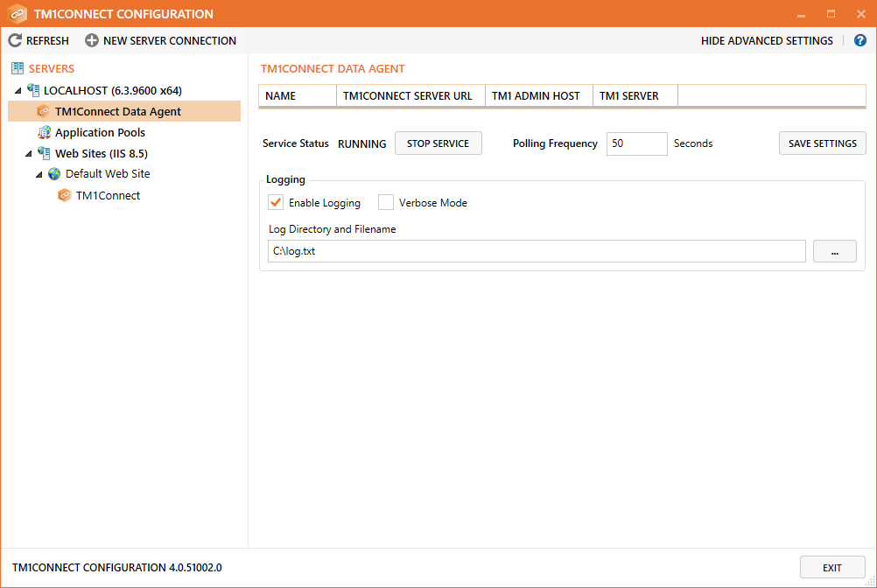Click the SERVERS heading text

click(x=52, y=69)
